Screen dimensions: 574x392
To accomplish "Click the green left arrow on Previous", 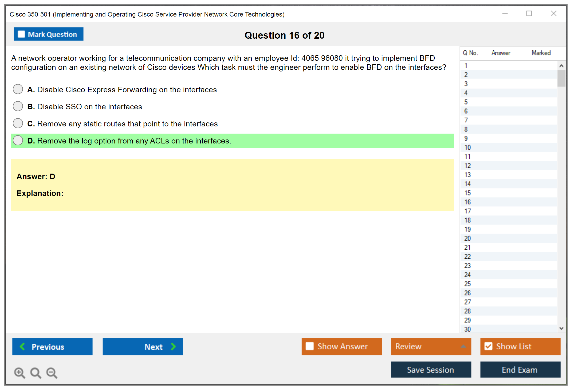I will tap(22, 346).
